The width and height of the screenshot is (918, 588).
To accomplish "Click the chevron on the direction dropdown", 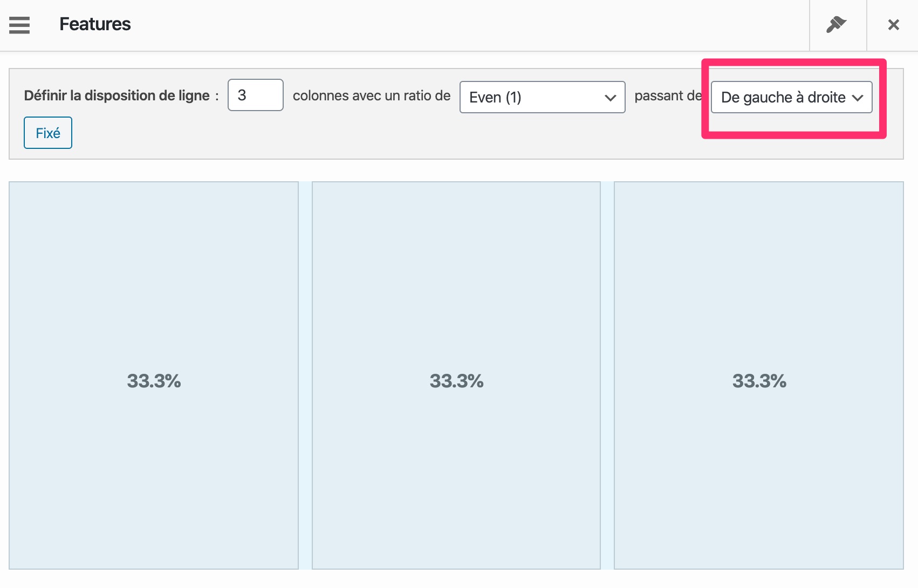I will [x=857, y=98].
